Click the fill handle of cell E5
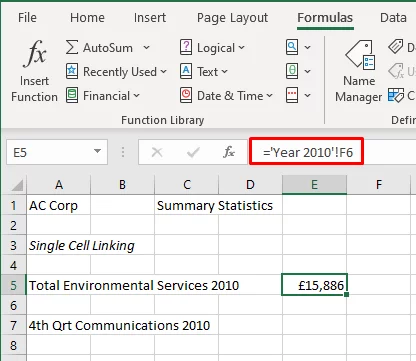The width and height of the screenshot is (416, 361). (x=346, y=294)
